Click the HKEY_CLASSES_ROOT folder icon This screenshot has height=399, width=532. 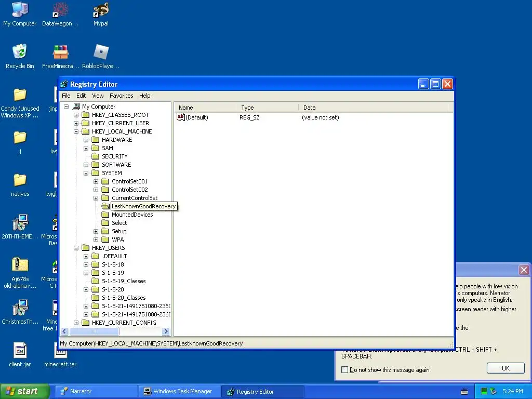pos(86,115)
